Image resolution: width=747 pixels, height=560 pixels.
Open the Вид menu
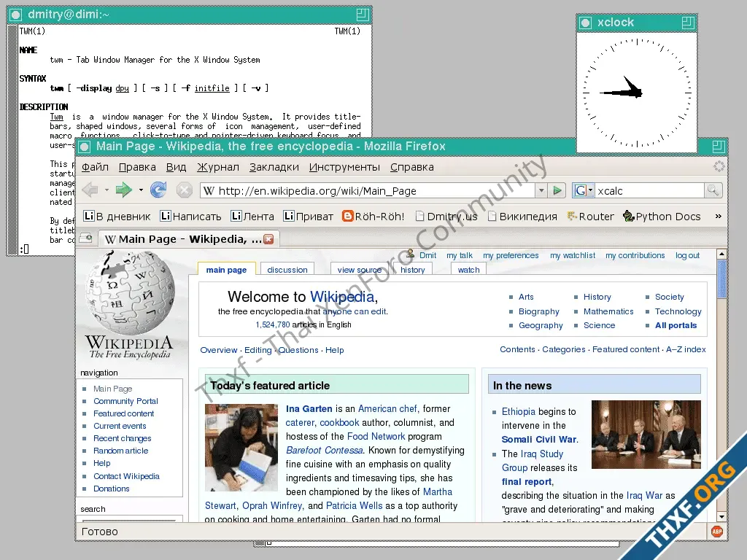(x=177, y=167)
